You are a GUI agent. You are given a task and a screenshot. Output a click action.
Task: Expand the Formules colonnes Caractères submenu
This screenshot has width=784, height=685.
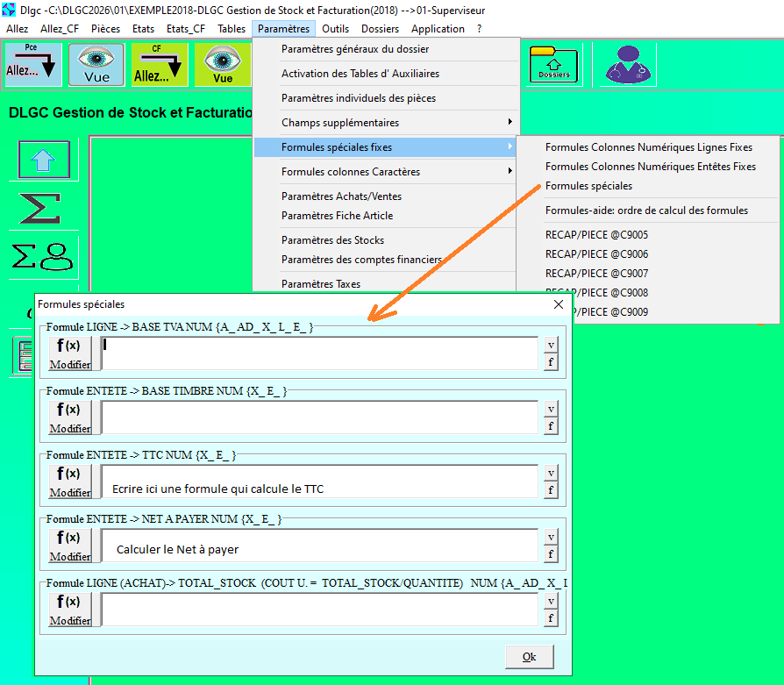pos(385,172)
